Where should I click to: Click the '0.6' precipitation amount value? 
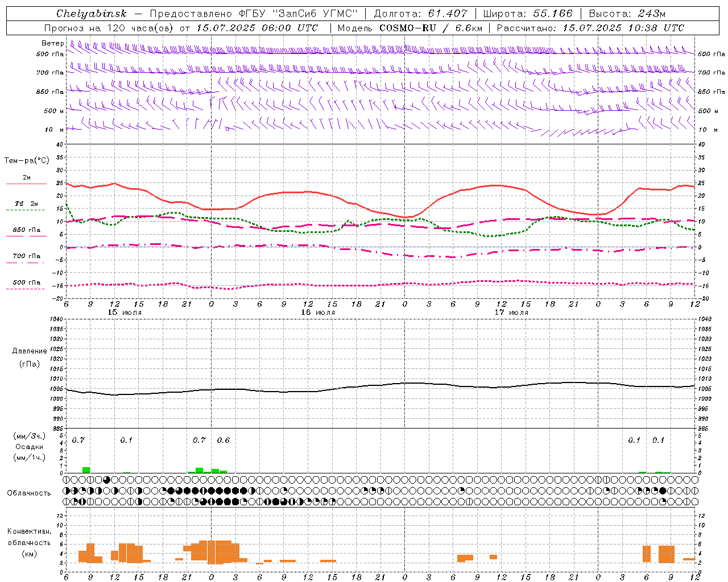[224, 440]
